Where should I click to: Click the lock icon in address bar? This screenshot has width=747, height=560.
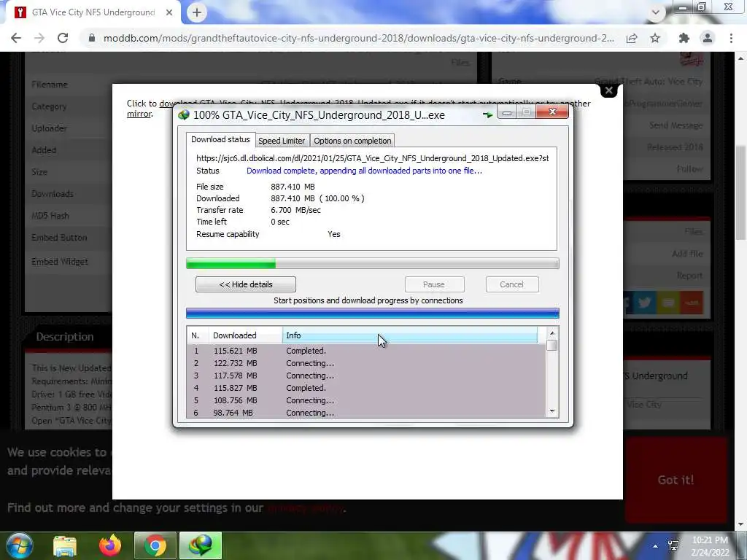(x=92, y=38)
